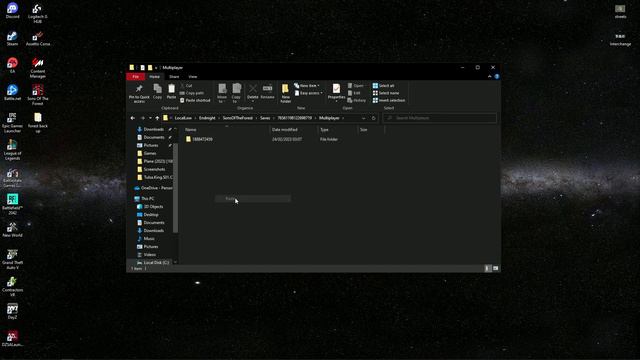
Task: Open the File tab
Action: click(x=136, y=77)
